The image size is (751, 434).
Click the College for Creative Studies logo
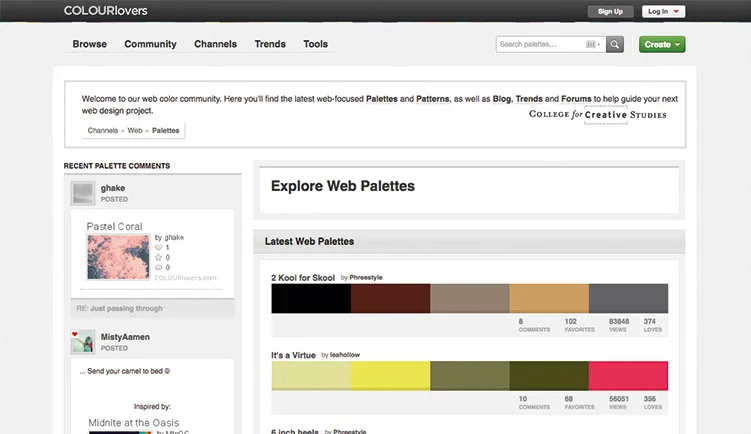pos(598,115)
